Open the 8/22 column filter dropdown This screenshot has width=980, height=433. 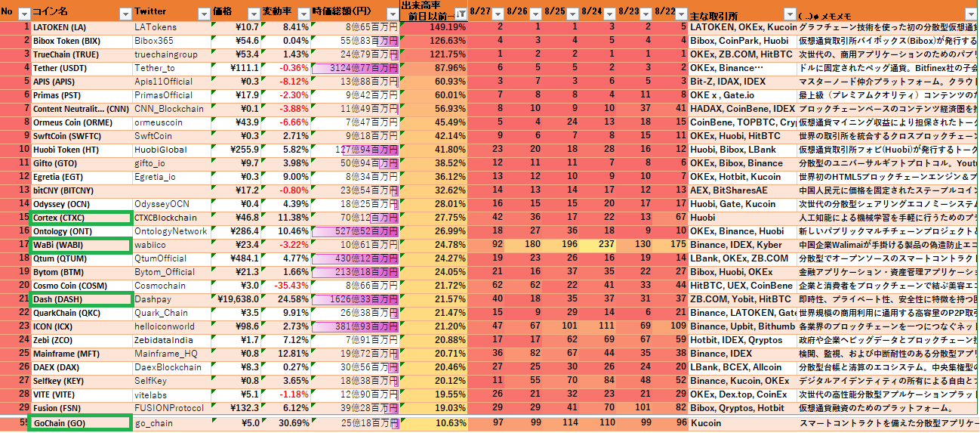pos(683,14)
